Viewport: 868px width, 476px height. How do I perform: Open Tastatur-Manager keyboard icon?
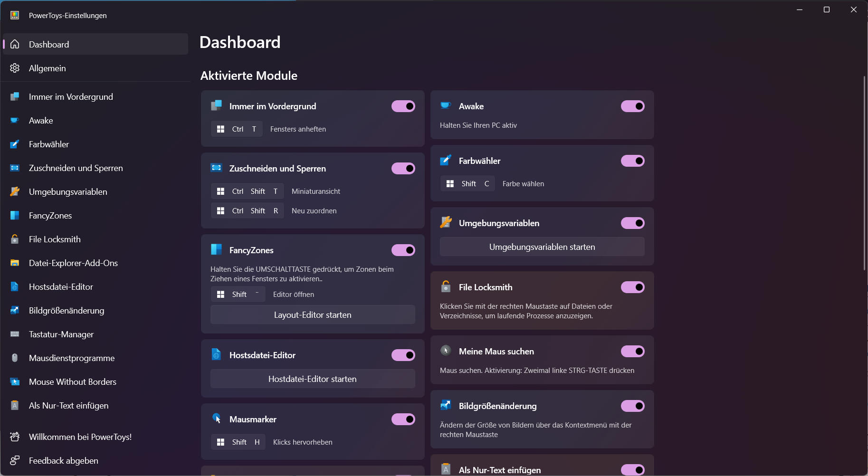15,334
